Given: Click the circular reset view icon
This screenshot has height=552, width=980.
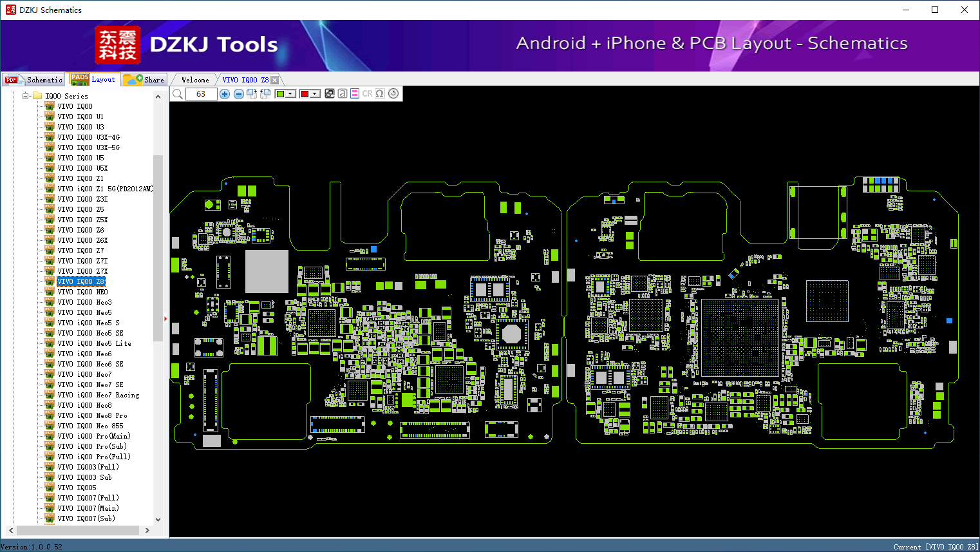Looking at the screenshot, I should [393, 93].
